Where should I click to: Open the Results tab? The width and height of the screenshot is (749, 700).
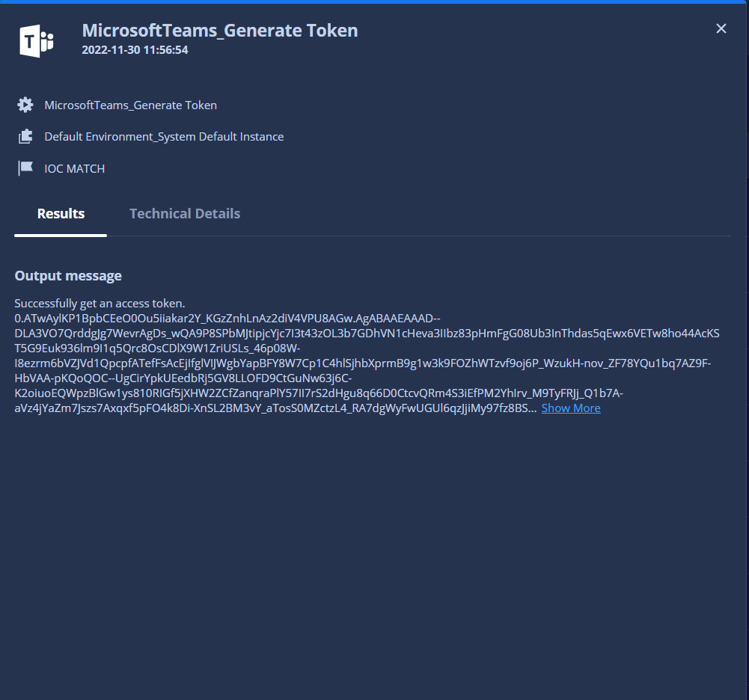[x=60, y=213]
